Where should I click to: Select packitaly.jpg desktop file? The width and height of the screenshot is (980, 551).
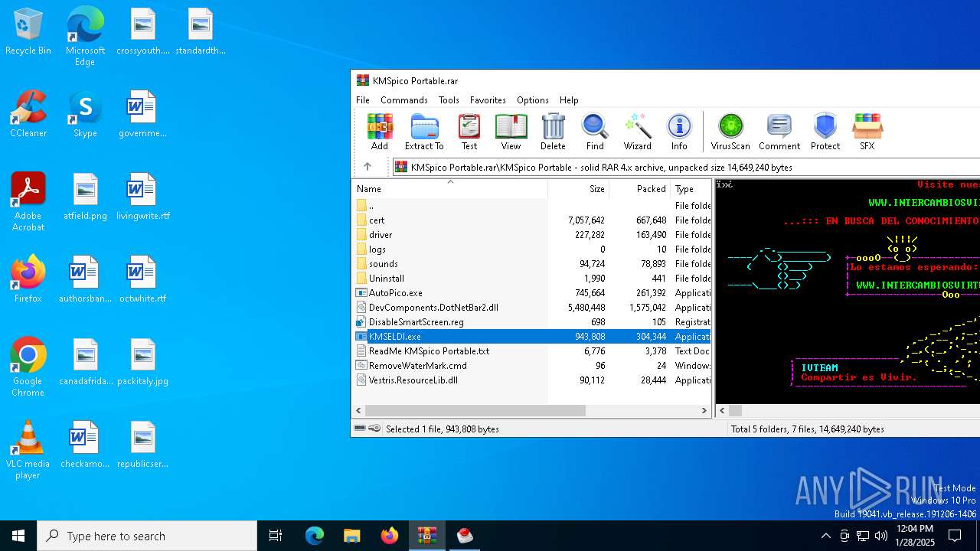click(x=142, y=363)
